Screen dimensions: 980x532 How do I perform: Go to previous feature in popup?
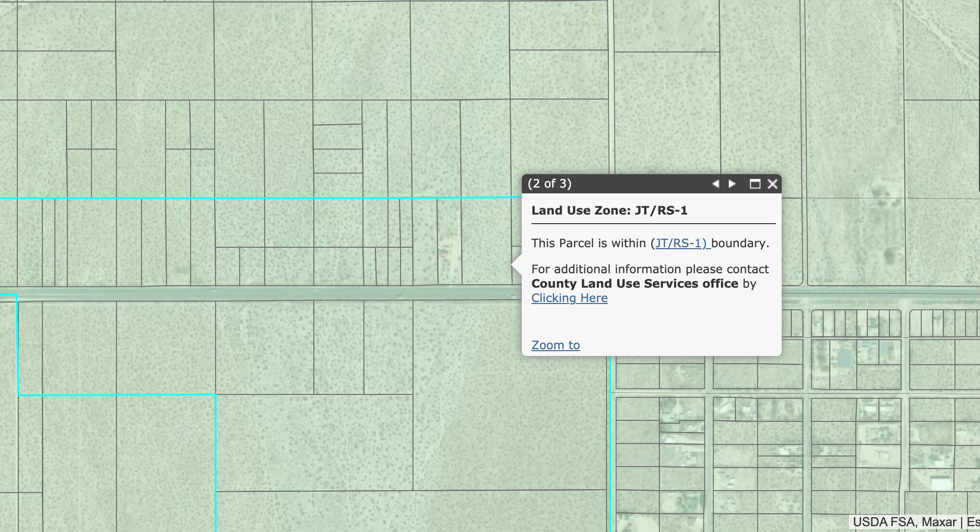pos(716,184)
